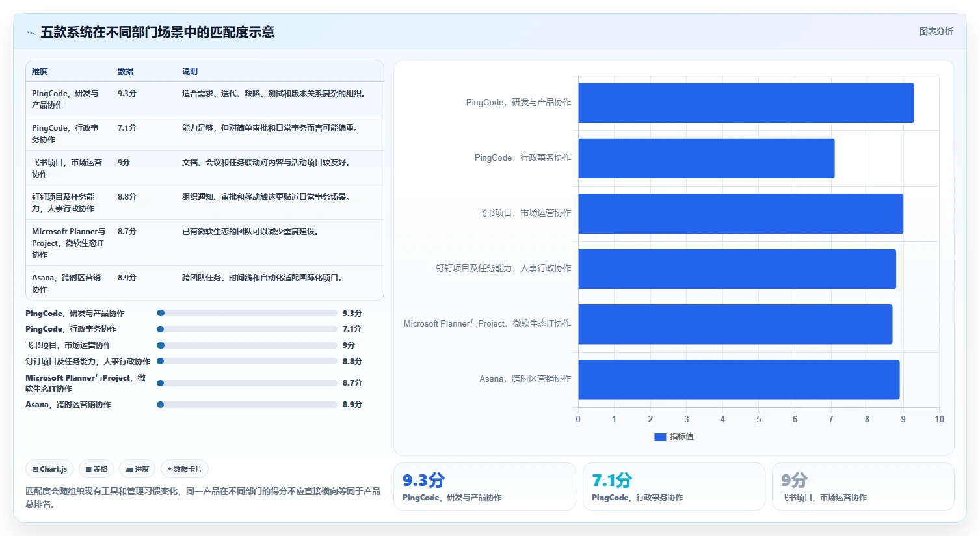Select the Chart.js tag
Image resolution: width=980 pixels, height=536 pixels.
[x=49, y=469]
